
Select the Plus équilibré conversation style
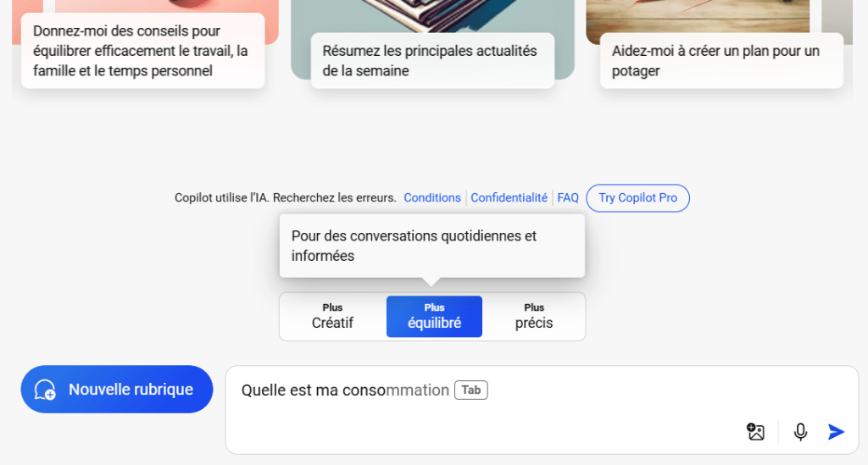tap(434, 316)
